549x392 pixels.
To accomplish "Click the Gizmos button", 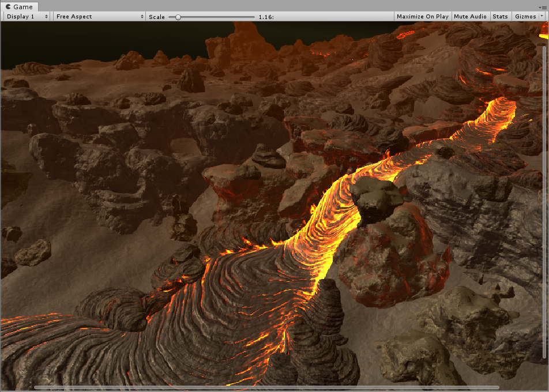I will tap(524, 17).
